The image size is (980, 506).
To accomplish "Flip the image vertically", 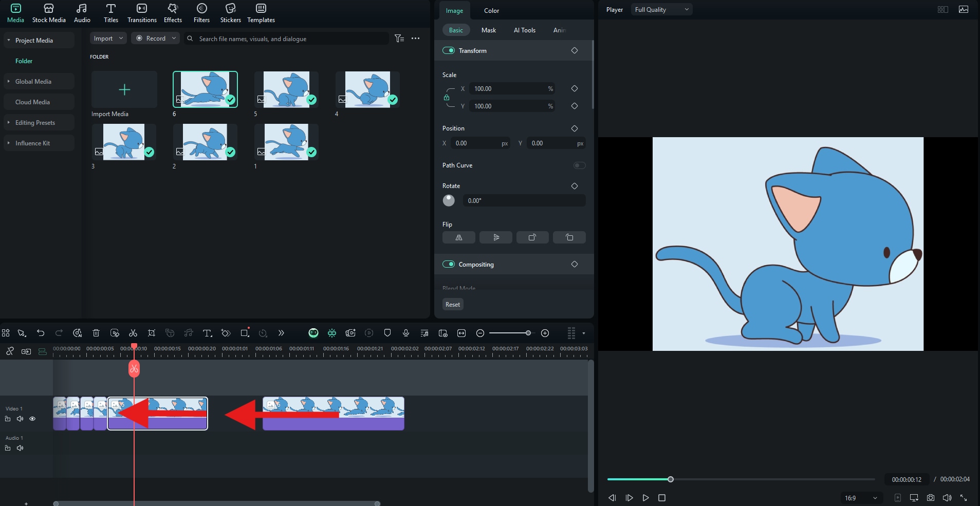I will (x=496, y=237).
